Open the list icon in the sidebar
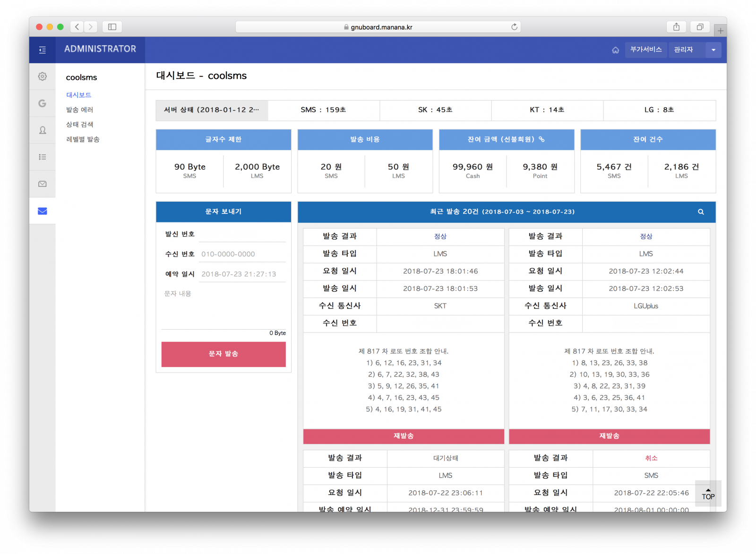This screenshot has height=554, width=756. (42, 157)
